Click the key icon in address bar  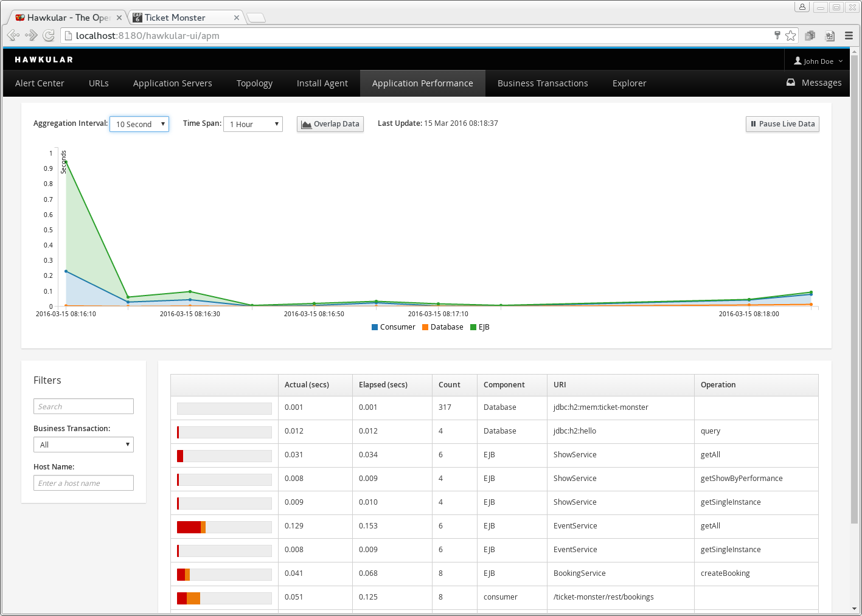[x=777, y=35]
